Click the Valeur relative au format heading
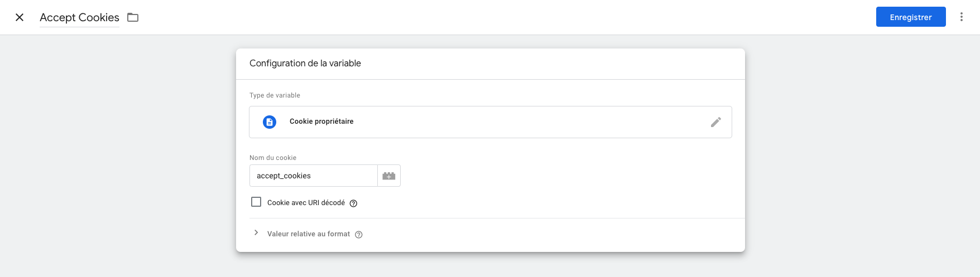This screenshot has height=277, width=980. coord(309,234)
